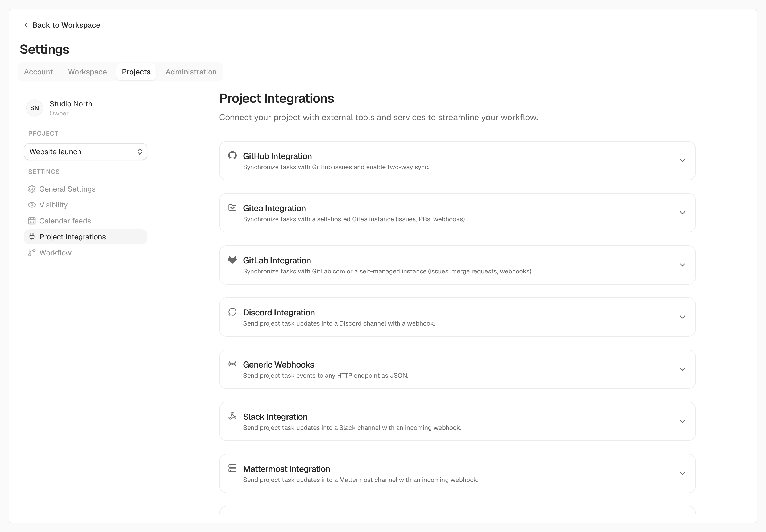Screen dimensions: 766x532
Task: Click the Visibility eye icon
Action: click(x=32, y=205)
